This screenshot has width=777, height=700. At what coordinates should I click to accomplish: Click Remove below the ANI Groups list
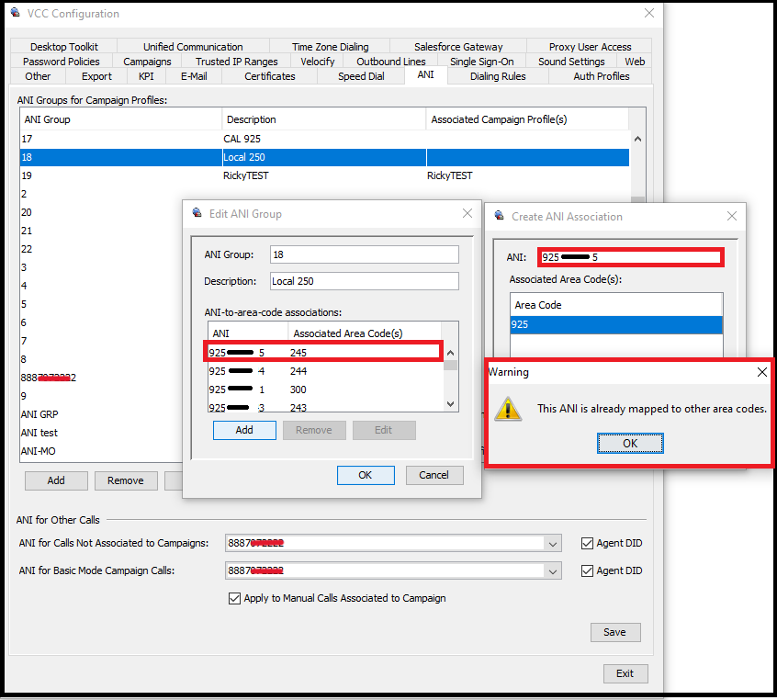point(126,480)
